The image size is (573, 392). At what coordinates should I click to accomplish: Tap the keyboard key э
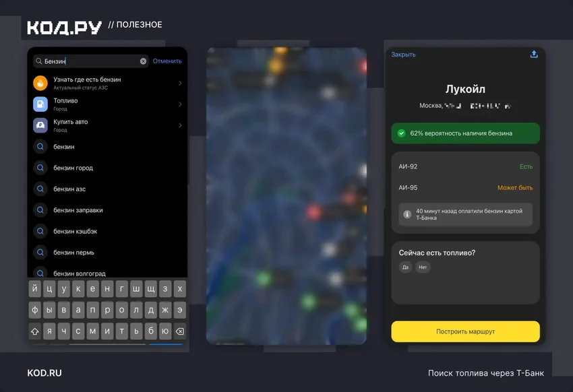coord(180,311)
